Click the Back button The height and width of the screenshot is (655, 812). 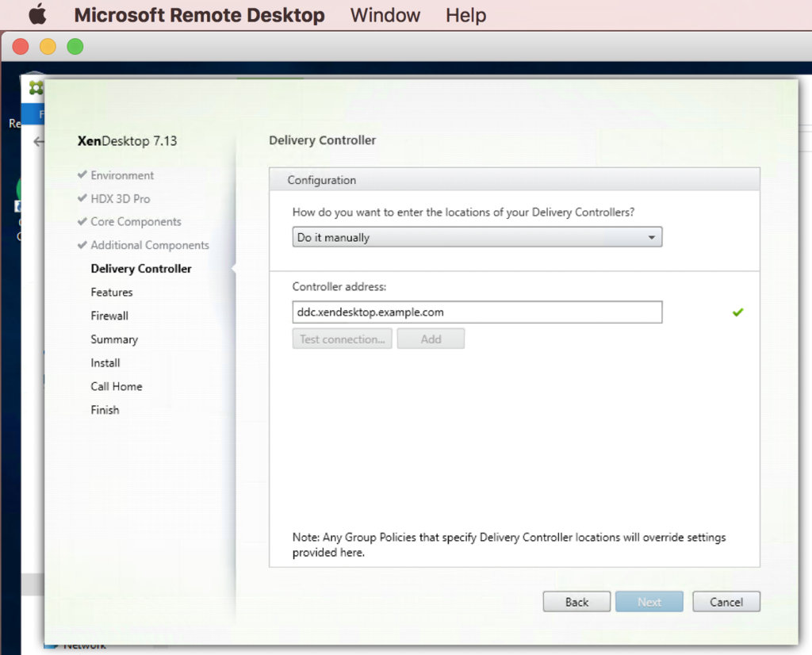(x=577, y=602)
